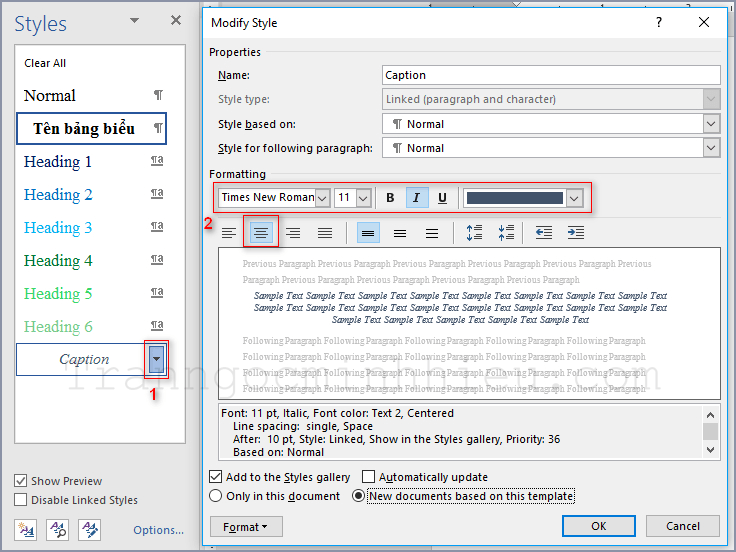Toggle the Italic formatting button
This screenshot has width=736, height=552.
[417, 198]
